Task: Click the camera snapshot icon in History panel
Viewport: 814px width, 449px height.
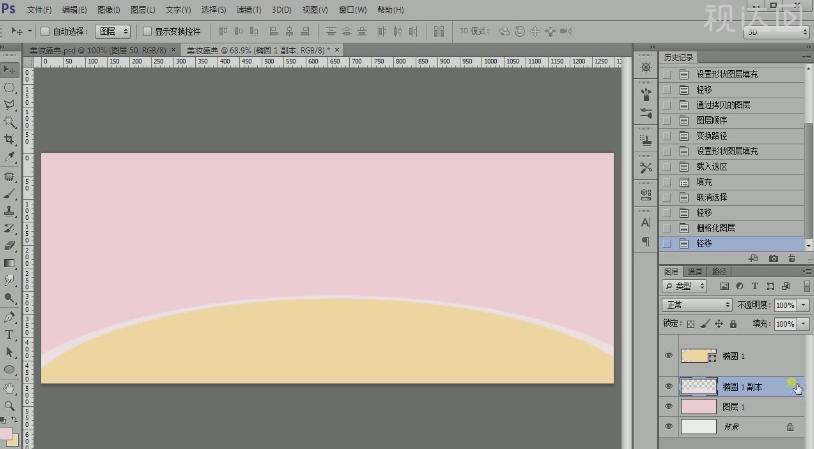Action: (773, 258)
